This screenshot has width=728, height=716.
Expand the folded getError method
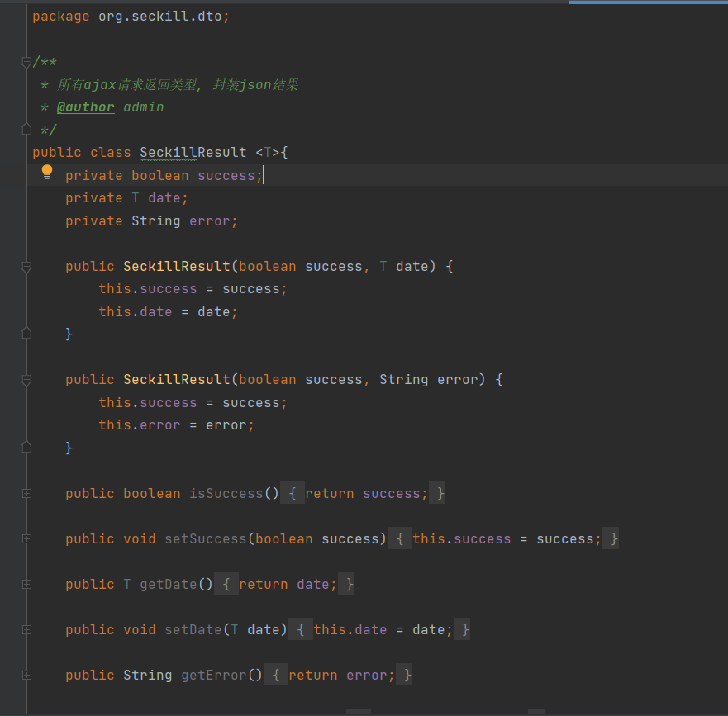(x=26, y=676)
